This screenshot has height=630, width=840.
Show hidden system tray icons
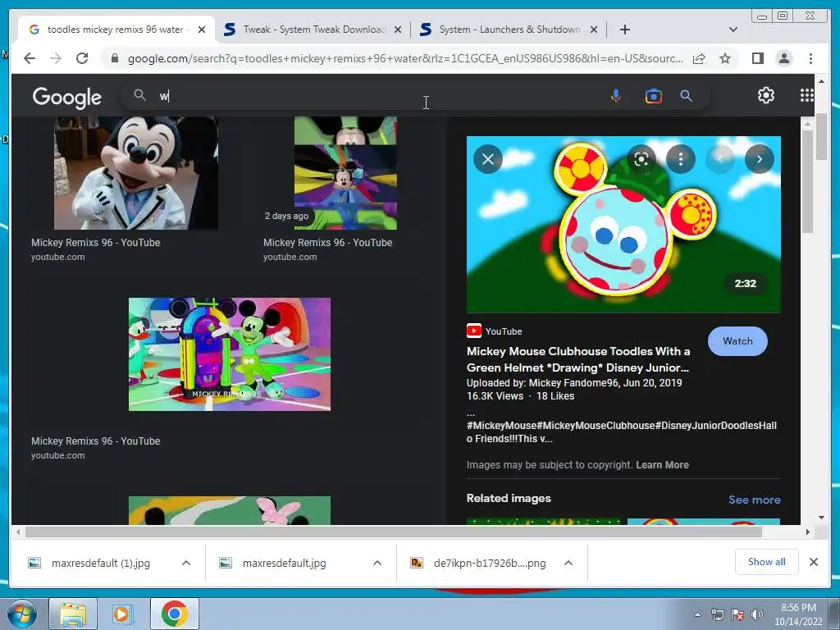697,614
